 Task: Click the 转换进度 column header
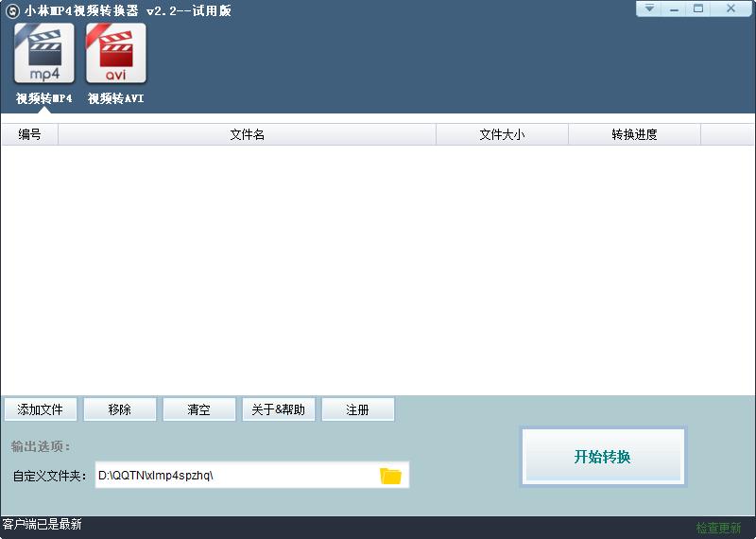click(x=634, y=134)
